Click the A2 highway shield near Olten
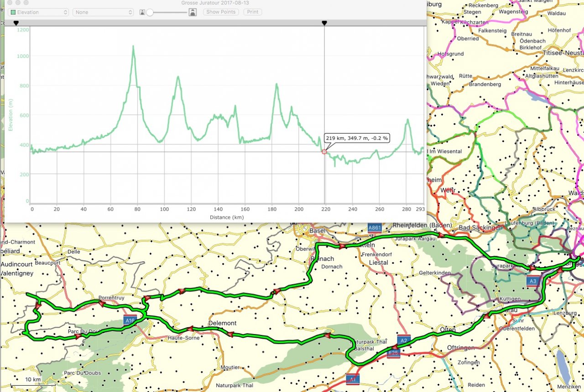Image resolution: width=584 pixels, height=392 pixels. pyautogui.click(x=403, y=340)
